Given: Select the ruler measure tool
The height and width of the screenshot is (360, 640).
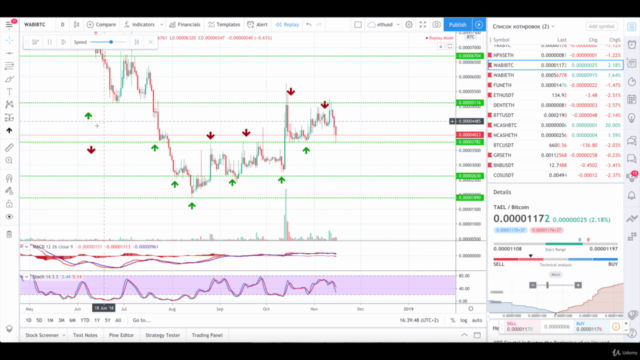Looking at the screenshot, I should (x=9, y=147).
